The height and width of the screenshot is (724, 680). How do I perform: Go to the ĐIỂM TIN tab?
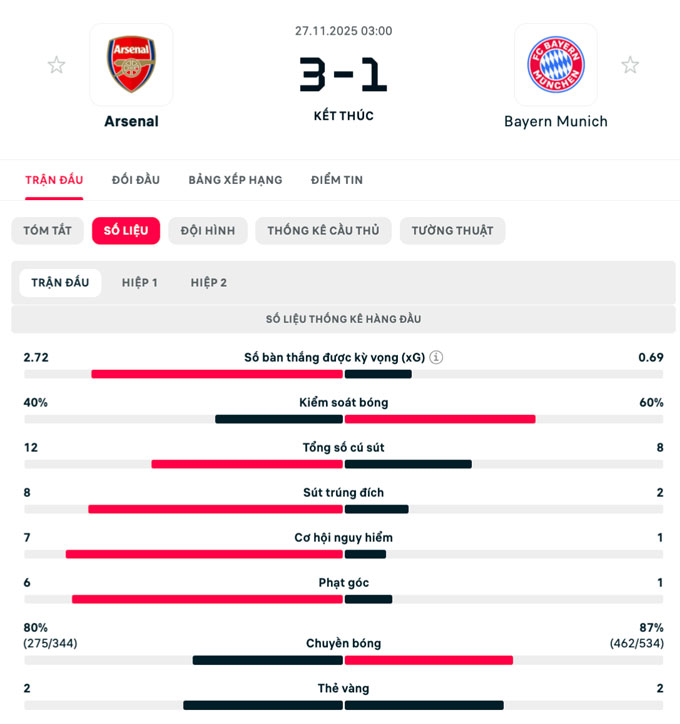[337, 180]
